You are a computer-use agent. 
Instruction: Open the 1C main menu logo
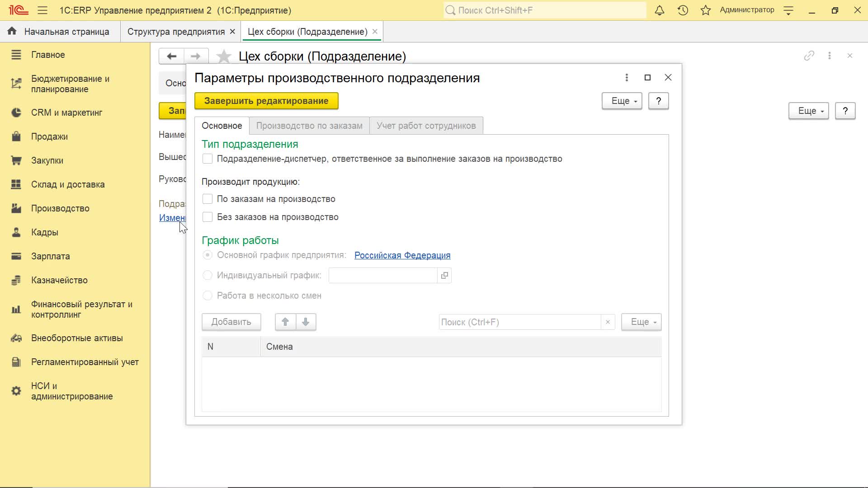(x=19, y=10)
